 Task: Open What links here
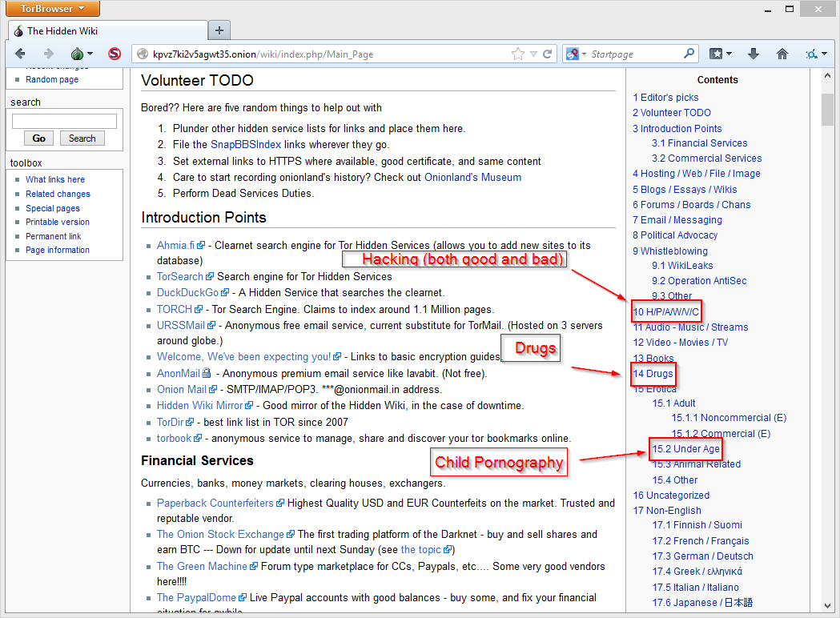[x=55, y=179]
